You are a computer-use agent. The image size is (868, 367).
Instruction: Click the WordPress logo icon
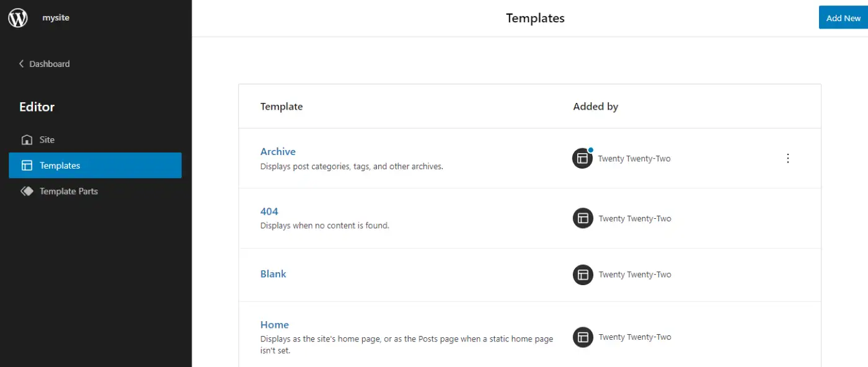coord(18,18)
